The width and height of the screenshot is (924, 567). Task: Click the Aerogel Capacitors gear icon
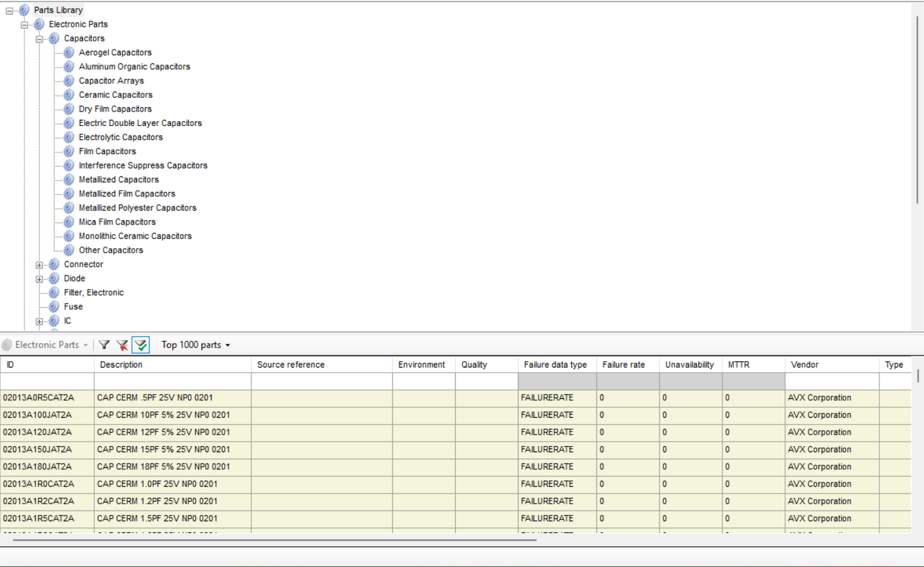[x=69, y=53]
